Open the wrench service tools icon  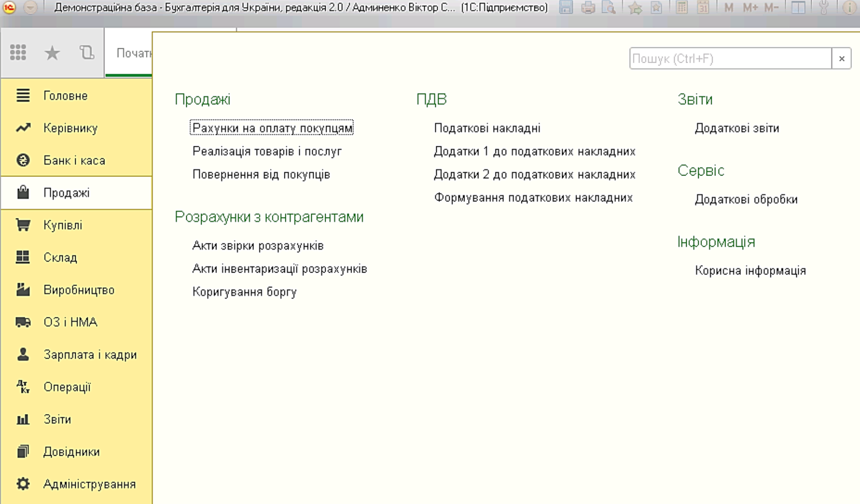click(x=823, y=7)
